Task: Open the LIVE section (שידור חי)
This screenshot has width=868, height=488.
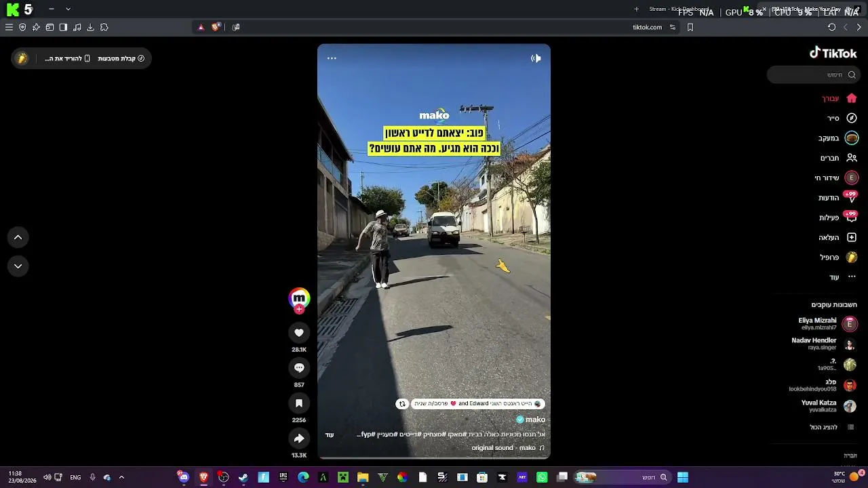Action: (837, 178)
